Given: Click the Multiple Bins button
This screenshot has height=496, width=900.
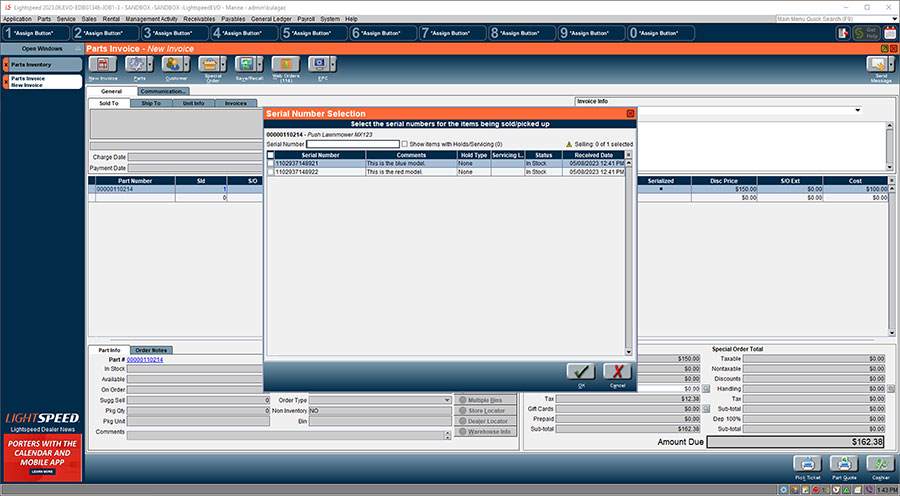Looking at the screenshot, I should coord(486,400).
